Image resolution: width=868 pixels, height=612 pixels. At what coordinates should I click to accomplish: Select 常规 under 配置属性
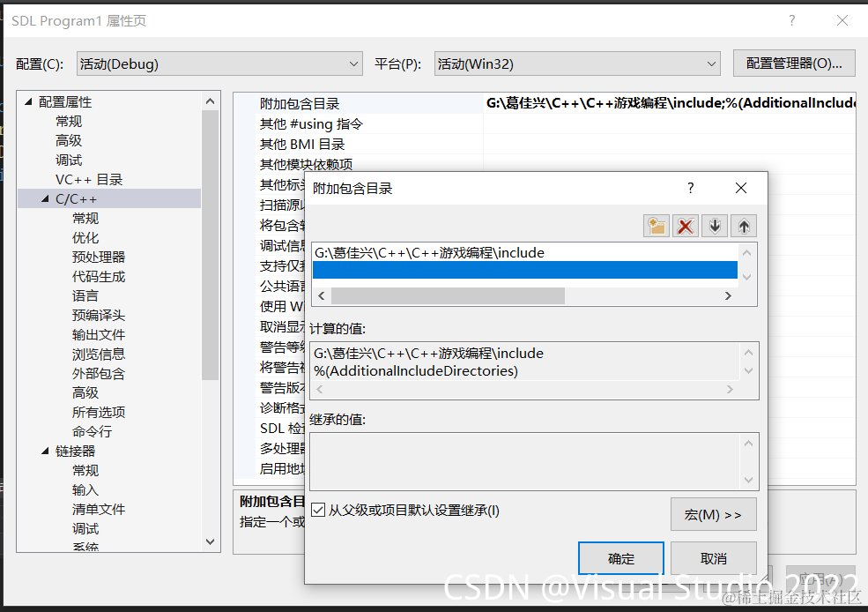pyautogui.click(x=69, y=122)
